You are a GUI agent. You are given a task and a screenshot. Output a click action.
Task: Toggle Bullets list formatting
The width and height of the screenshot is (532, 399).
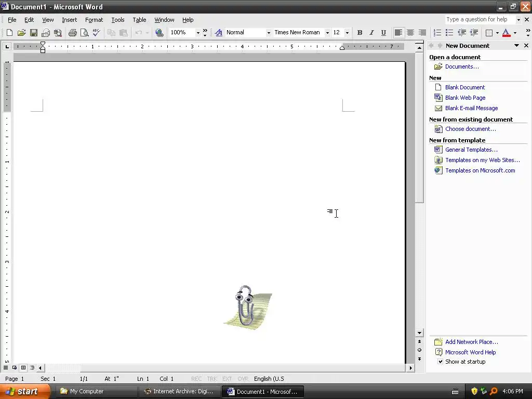[x=449, y=33]
